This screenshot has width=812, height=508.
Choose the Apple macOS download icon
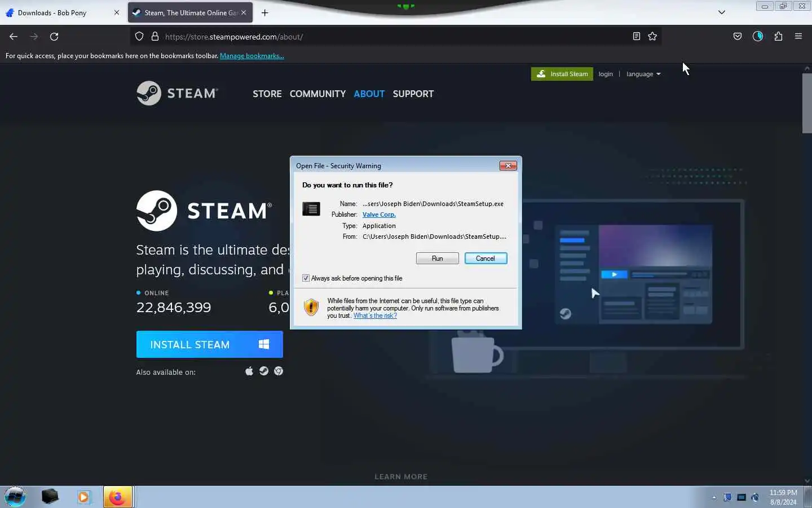[x=249, y=371]
